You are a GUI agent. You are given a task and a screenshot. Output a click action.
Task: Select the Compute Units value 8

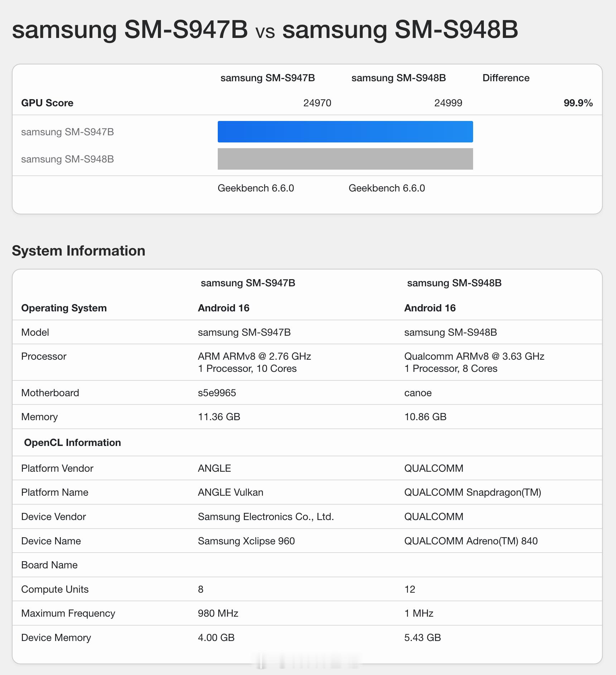201,589
